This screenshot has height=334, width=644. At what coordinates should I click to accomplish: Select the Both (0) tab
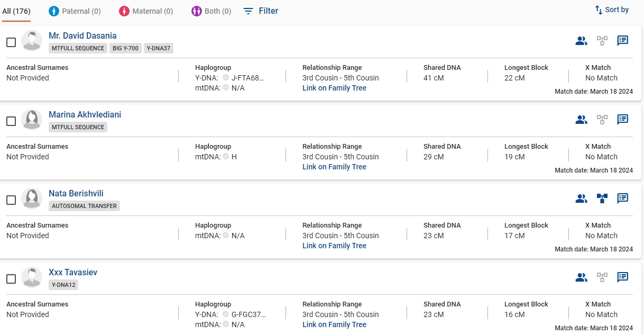pos(211,11)
